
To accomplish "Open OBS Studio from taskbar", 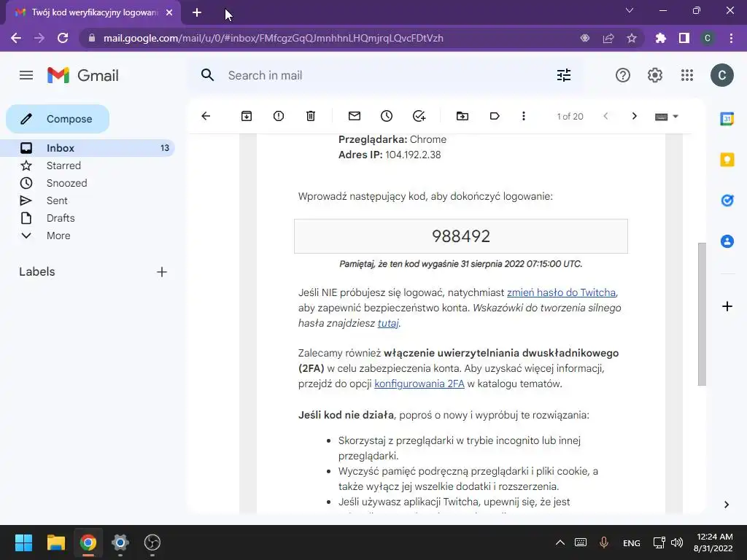I will pyautogui.click(x=152, y=542).
